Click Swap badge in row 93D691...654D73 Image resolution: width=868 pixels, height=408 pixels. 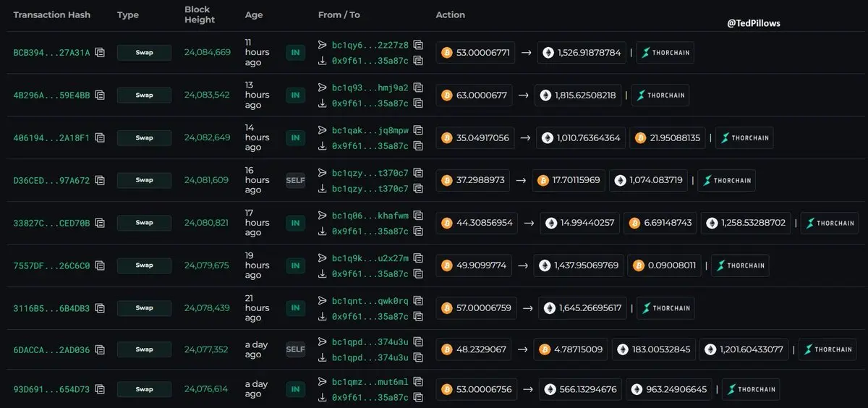(144, 389)
